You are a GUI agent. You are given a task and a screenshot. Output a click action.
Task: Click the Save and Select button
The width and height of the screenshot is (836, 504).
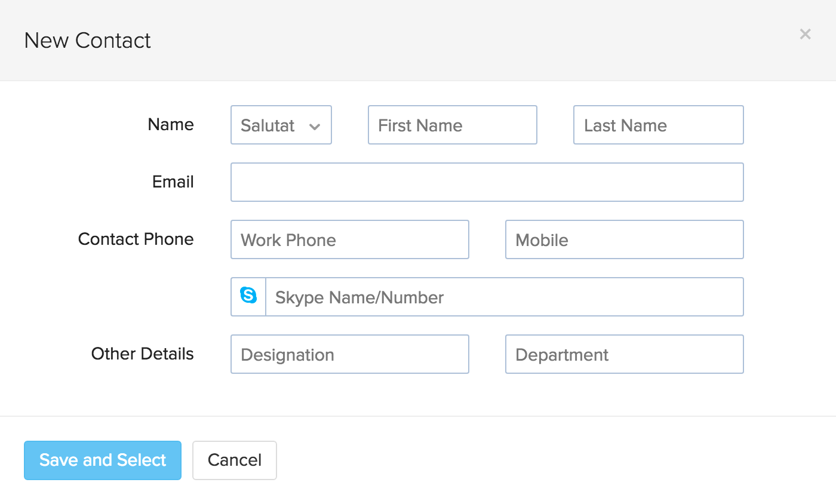(102, 460)
